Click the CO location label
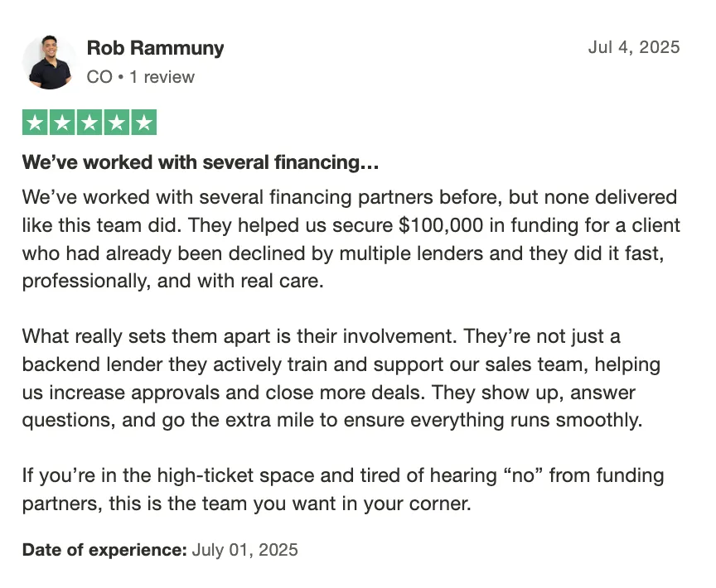 pyautogui.click(x=99, y=77)
